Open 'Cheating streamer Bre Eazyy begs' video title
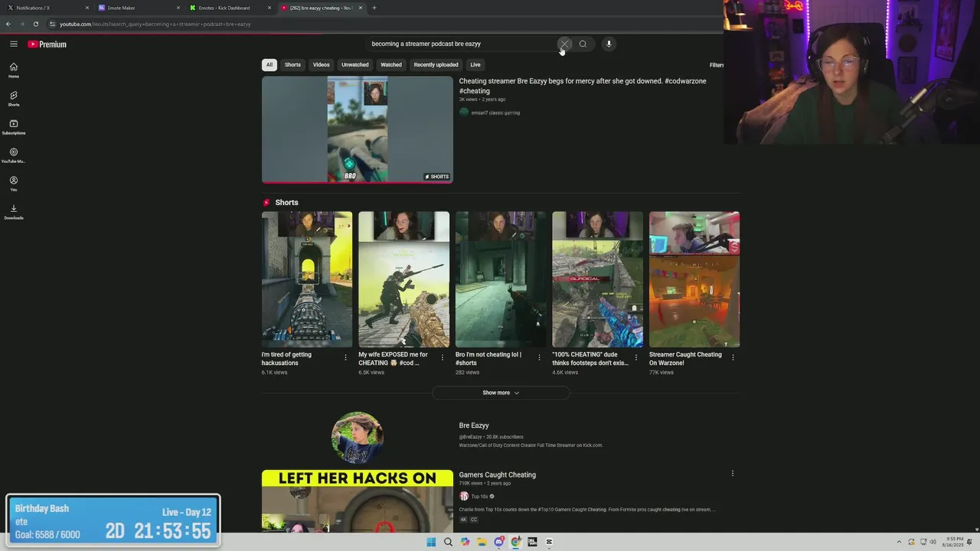 583,86
